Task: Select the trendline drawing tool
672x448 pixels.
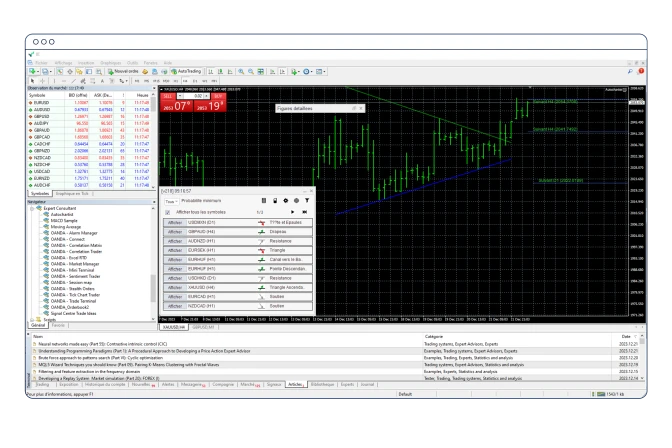Action: click(x=73, y=81)
